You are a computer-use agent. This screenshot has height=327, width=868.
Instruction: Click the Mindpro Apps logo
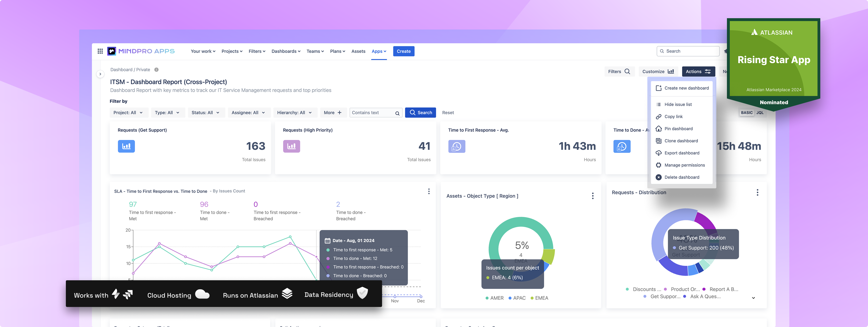[x=141, y=51]
